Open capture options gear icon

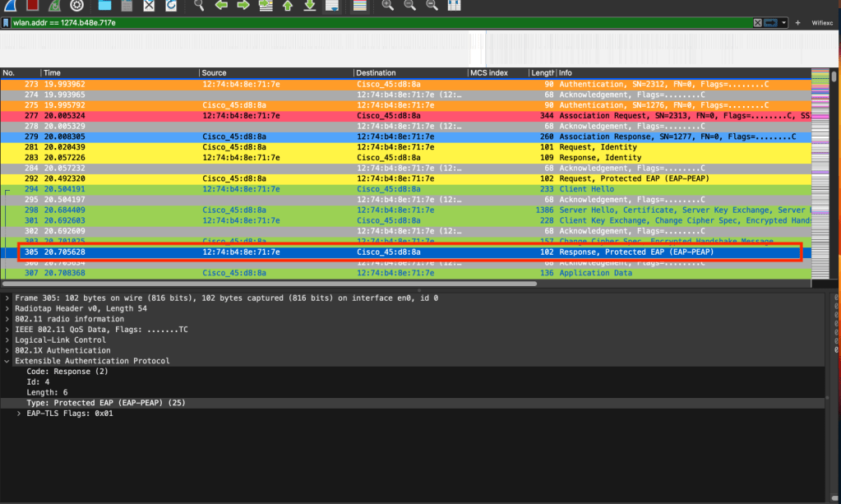pyautogui.click(x=76, y=5)
